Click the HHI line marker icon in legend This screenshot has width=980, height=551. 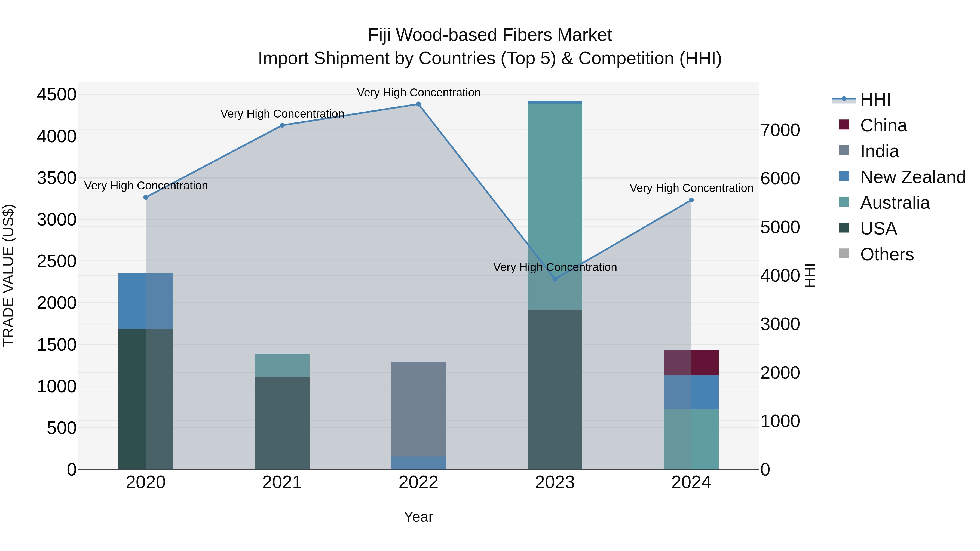[844, 99]
